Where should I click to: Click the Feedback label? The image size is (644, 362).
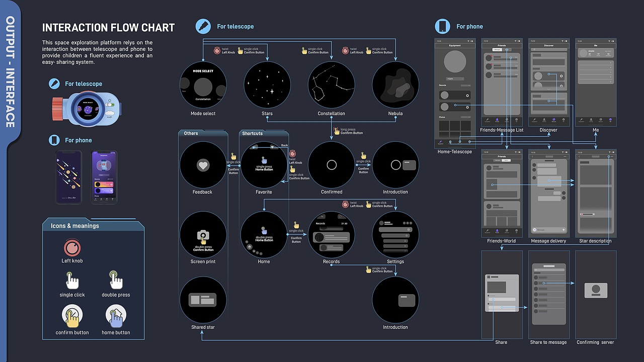pyautogui.click(x=202, y=192)
